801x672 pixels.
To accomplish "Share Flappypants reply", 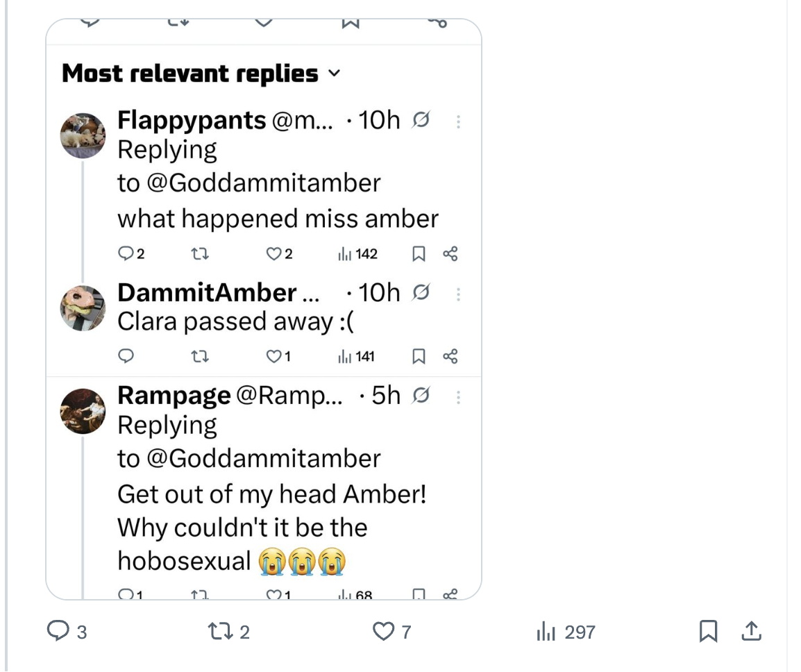I will (x=450, y=254).
